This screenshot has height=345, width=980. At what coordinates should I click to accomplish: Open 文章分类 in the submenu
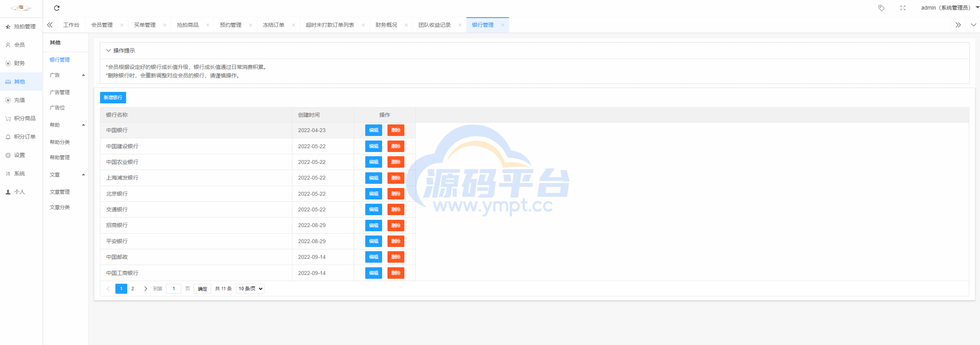click(60, 207)
